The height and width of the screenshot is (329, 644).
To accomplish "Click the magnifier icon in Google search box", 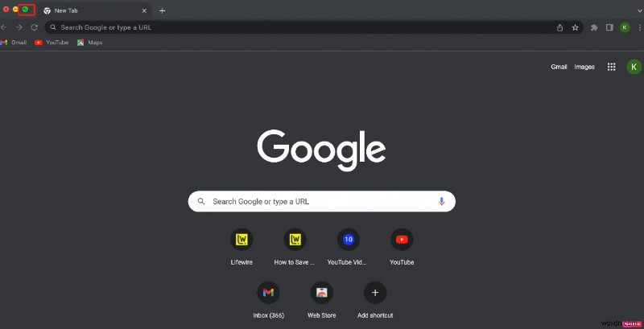I will 201,201.
